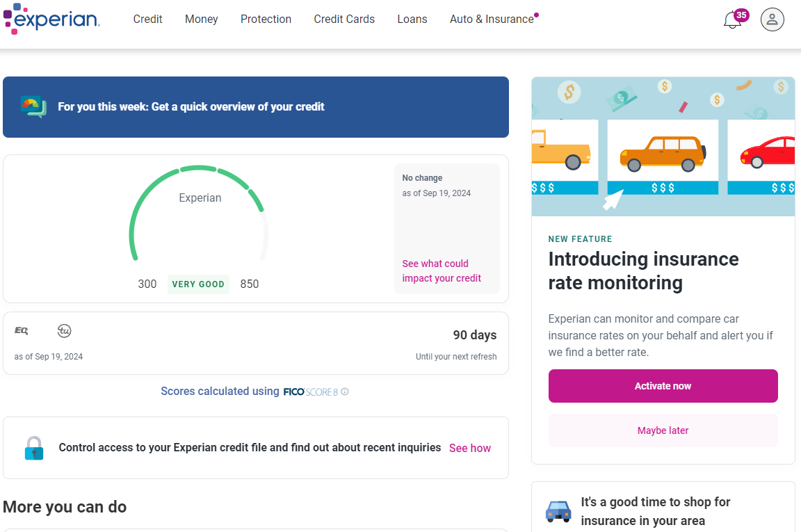Open the Credit menu

point(147,19)
